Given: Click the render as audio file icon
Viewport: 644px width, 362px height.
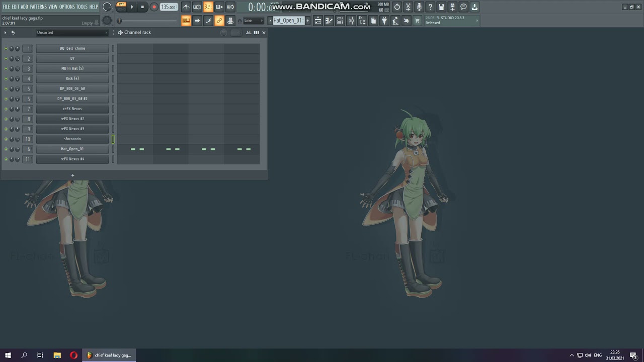Looking at the screenshot, I should pyautogui.click(x=452, y=7).
